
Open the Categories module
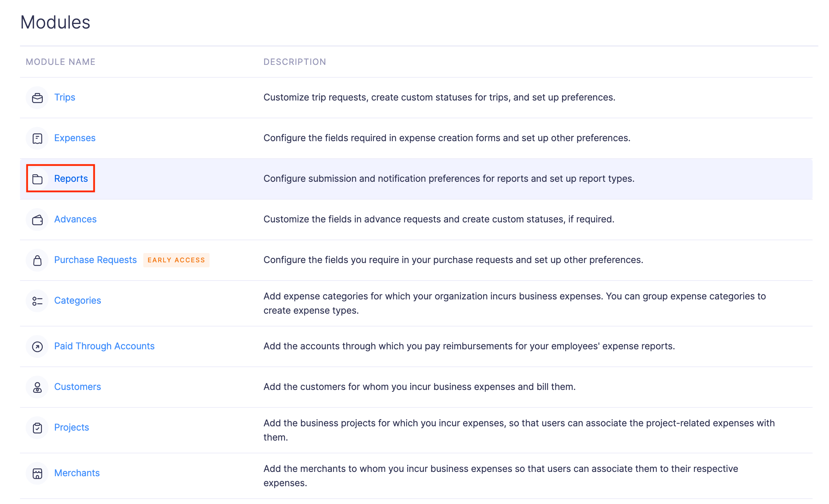coord(78,301)
